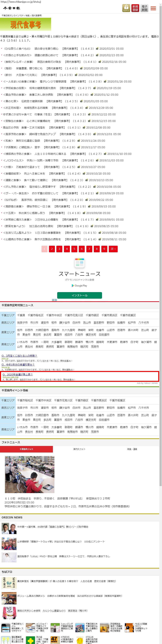
Task: Switch to the 国内外フォト tab
Action: coord(79,449)
